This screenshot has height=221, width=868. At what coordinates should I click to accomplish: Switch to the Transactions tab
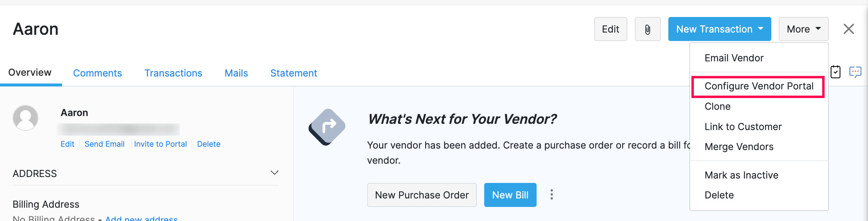pyautogui.click(x=173, y=73)
